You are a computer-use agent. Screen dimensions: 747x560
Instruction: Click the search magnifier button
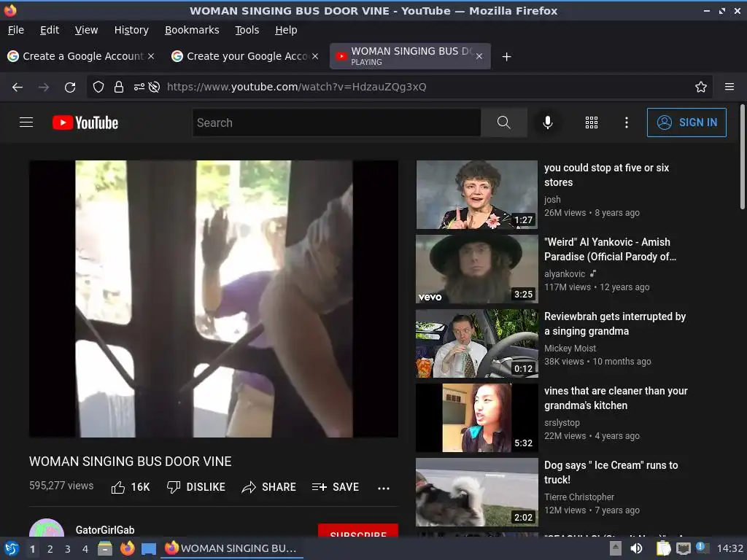click(x=503, y=122)
